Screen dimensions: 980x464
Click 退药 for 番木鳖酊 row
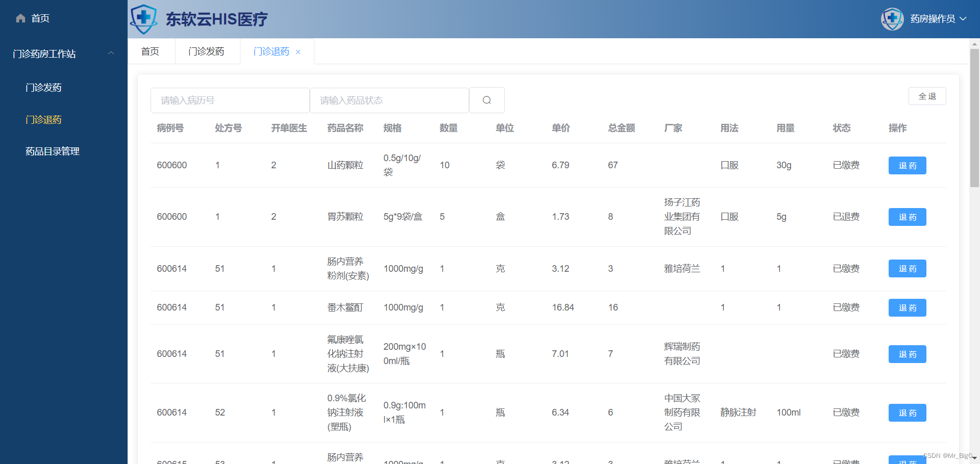pyautogui.click(x=907, y=307)
